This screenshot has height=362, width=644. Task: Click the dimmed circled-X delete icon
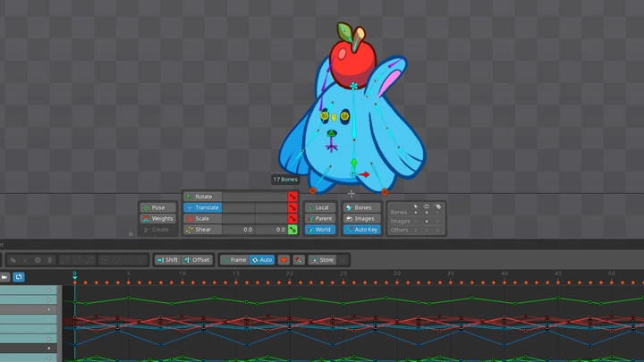tap(38, 260)
